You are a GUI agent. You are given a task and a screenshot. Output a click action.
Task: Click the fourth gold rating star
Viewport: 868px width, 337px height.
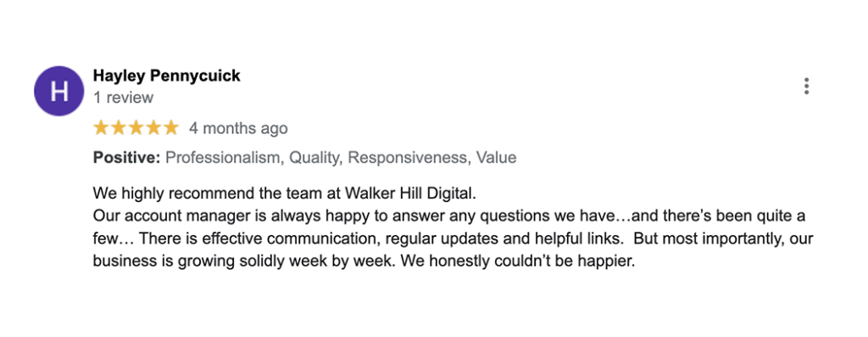[153, 128]
